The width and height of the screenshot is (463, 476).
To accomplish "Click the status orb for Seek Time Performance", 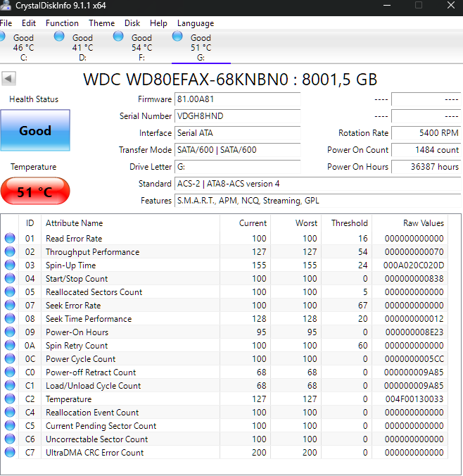I will coord(10,318).
